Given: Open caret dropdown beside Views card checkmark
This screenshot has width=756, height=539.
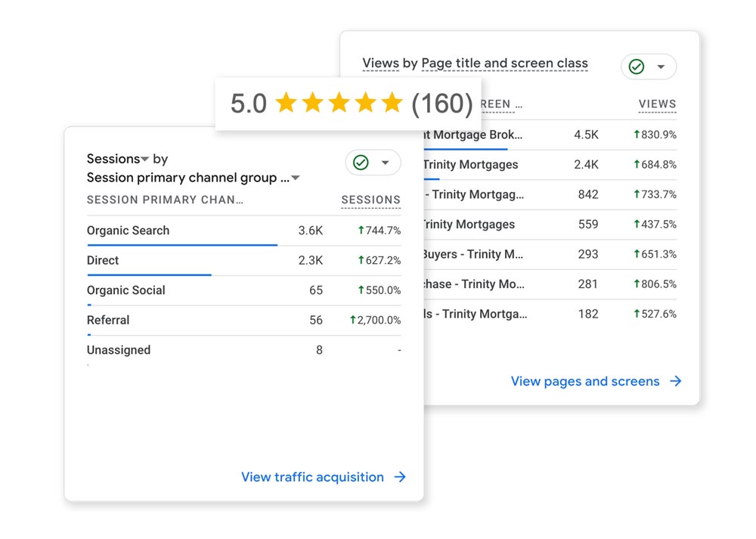Looking at the screenshot, I should 661,67.
